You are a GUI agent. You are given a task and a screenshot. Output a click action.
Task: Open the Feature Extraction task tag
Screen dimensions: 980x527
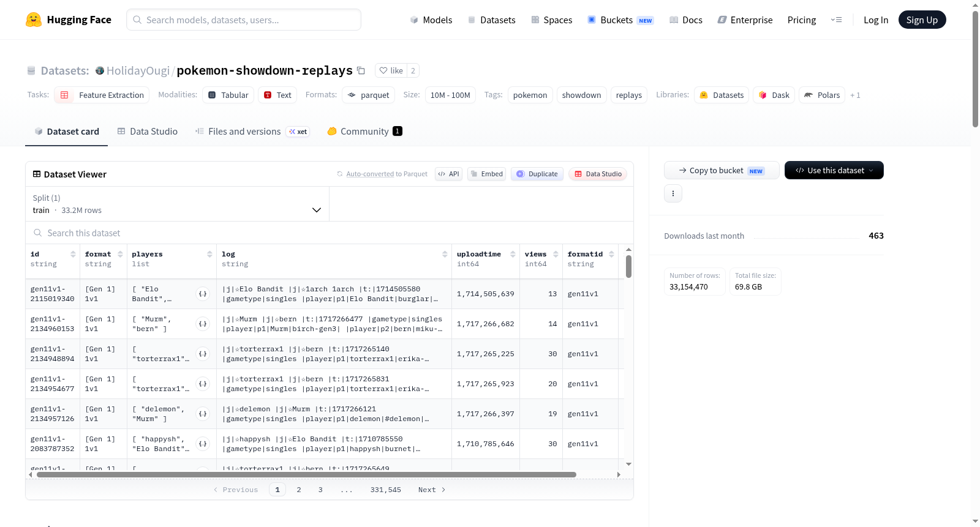click(x=103, y=95)
